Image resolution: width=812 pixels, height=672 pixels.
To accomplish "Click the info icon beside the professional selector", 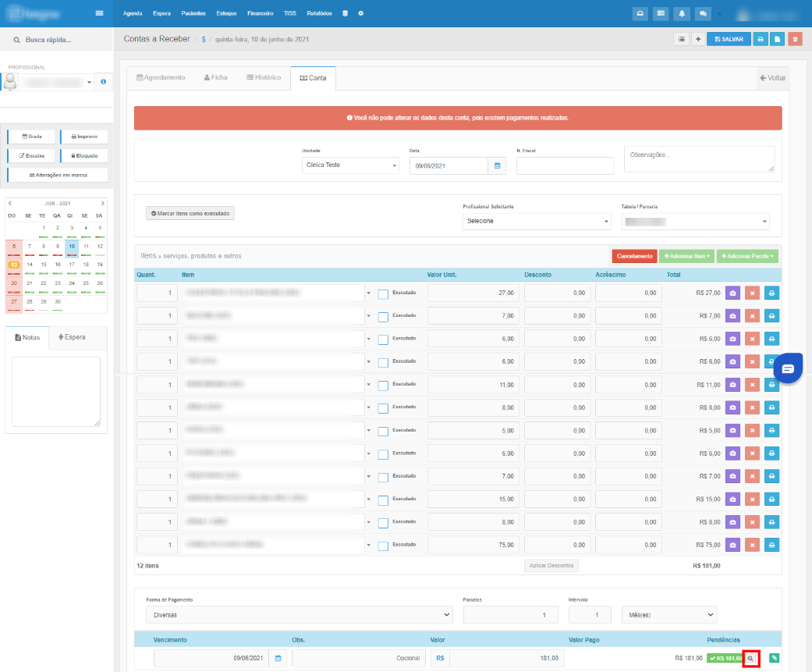I will (103, 82).
